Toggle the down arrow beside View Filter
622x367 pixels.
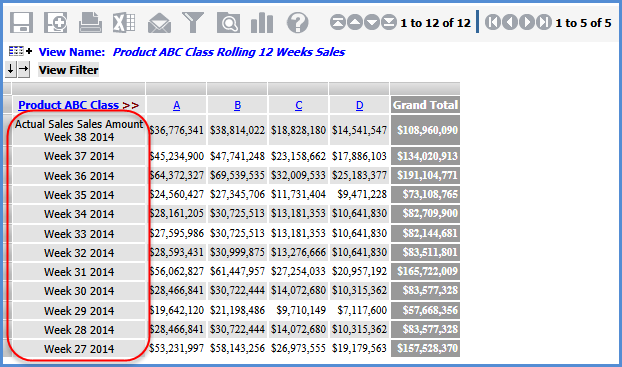click(x=11, y=69)
